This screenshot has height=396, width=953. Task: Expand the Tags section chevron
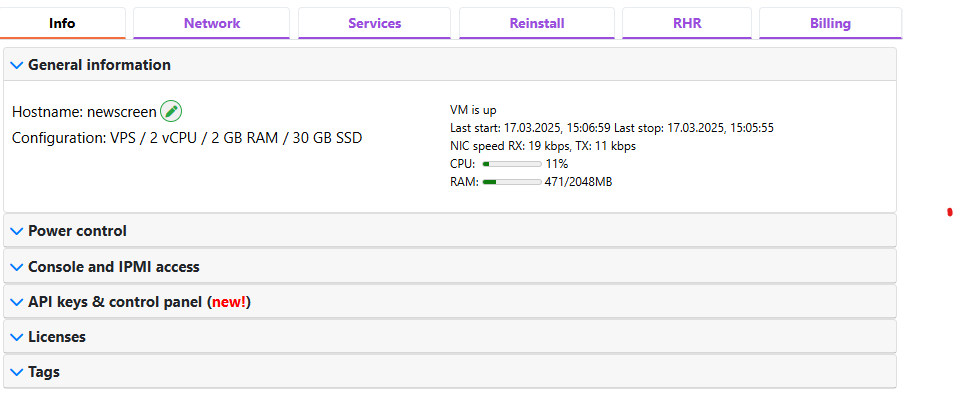pos(17,372)
